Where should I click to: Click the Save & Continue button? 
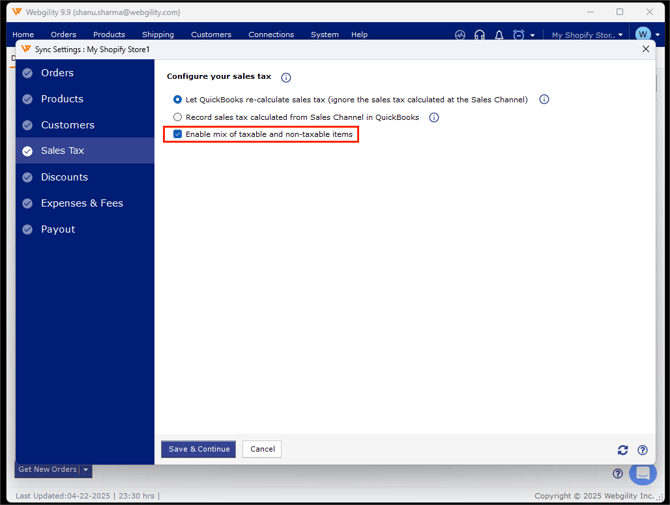(198, 449)
